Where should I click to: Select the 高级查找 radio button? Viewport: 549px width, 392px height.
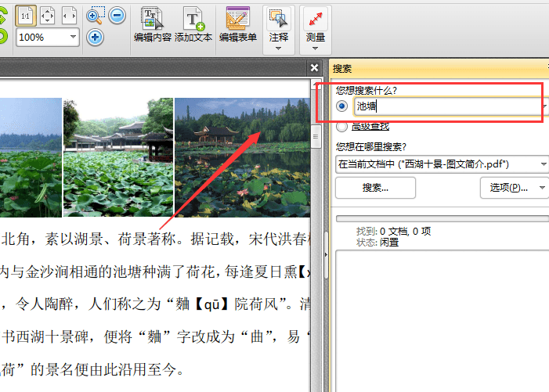341,127
